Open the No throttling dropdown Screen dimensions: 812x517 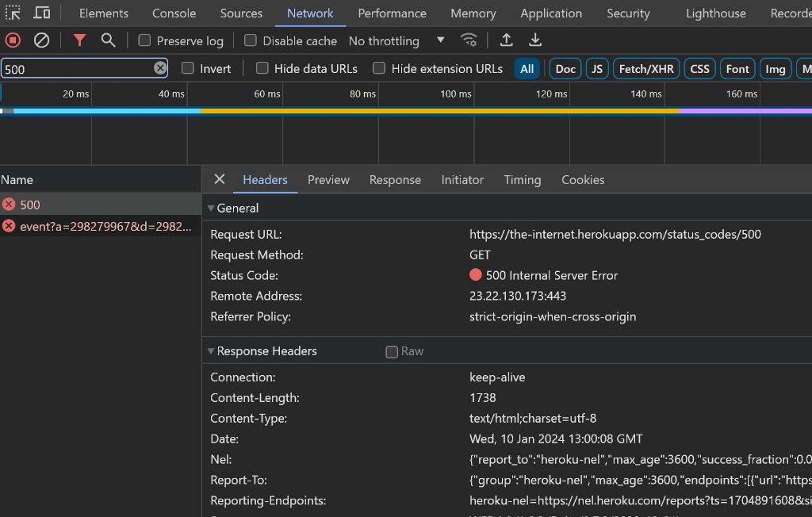396,40
